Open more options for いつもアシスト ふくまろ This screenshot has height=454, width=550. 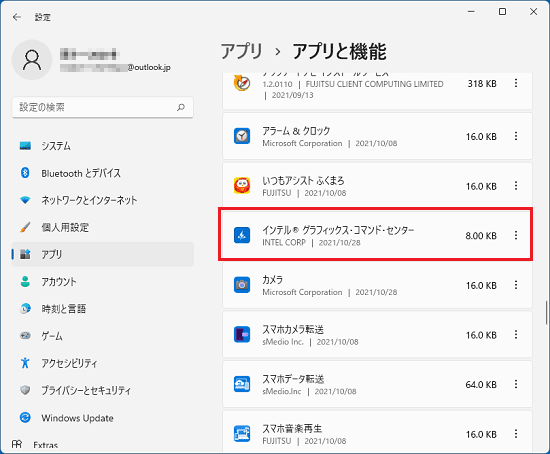click(516, 186)
